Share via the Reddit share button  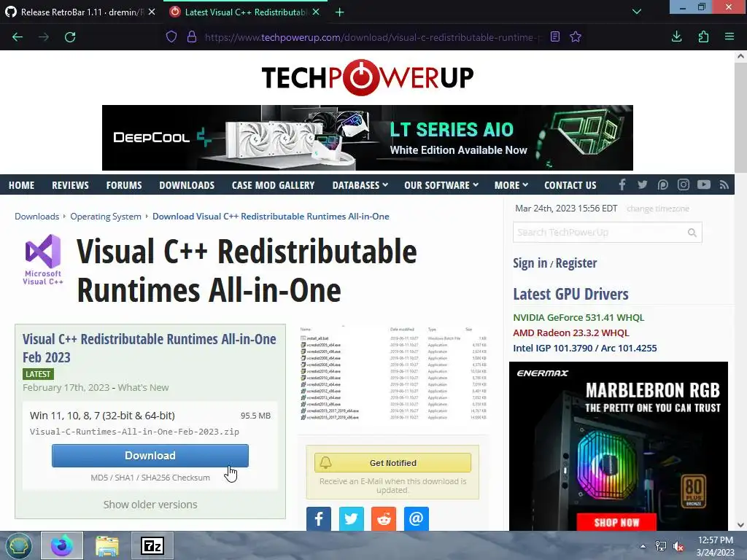click(x=384, y=518)
